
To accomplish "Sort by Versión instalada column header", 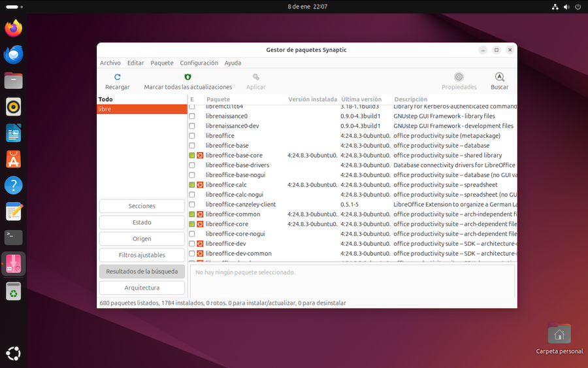I will coord(312,99).
